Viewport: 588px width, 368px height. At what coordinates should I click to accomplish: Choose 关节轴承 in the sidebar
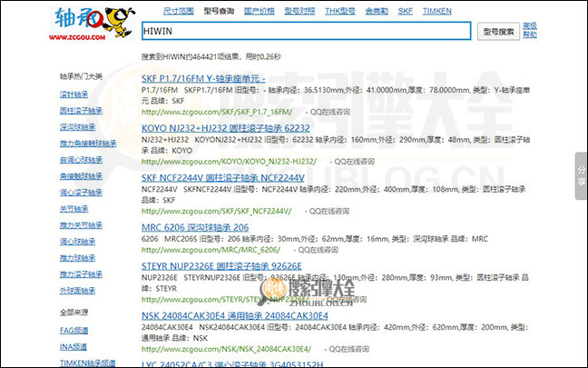[73, 209]
